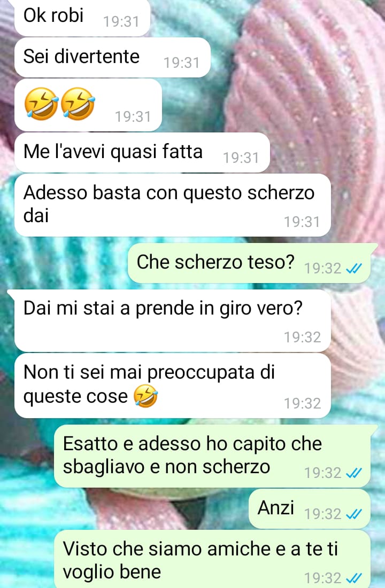Tap 'Dai mi stai a prende in giro vero?'
This screenshot has height=588, width=385.
(172, 320)
